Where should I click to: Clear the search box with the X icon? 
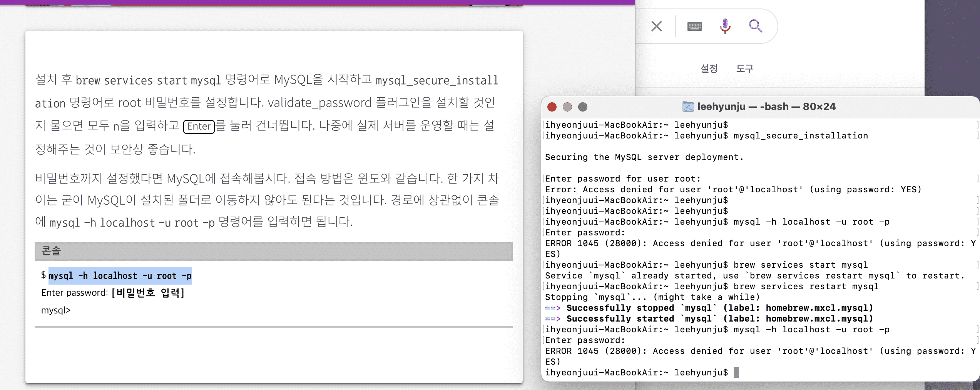657,26
